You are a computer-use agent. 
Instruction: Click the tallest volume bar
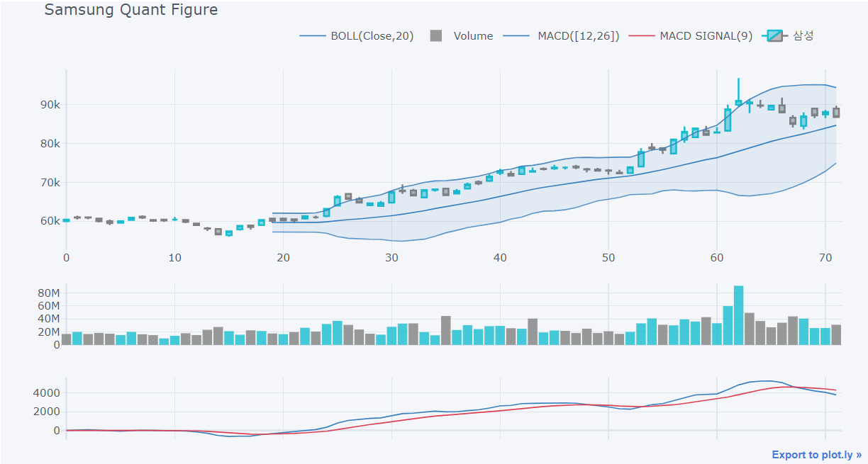[x=738, y=315]
